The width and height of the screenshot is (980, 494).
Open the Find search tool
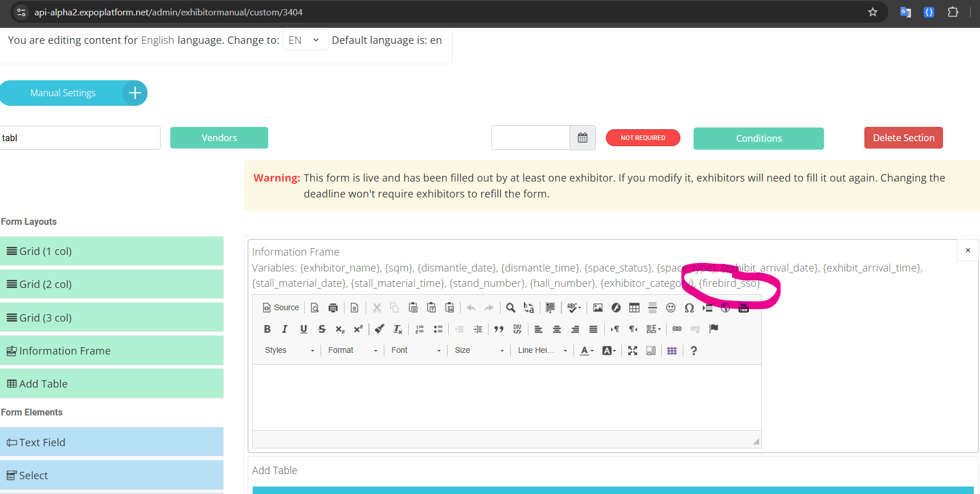[511, 308]
